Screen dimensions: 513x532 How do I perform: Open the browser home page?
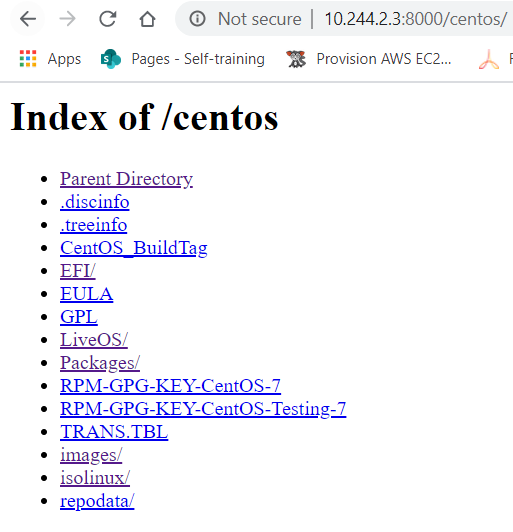pyautogui.click(x=148, y=19)
